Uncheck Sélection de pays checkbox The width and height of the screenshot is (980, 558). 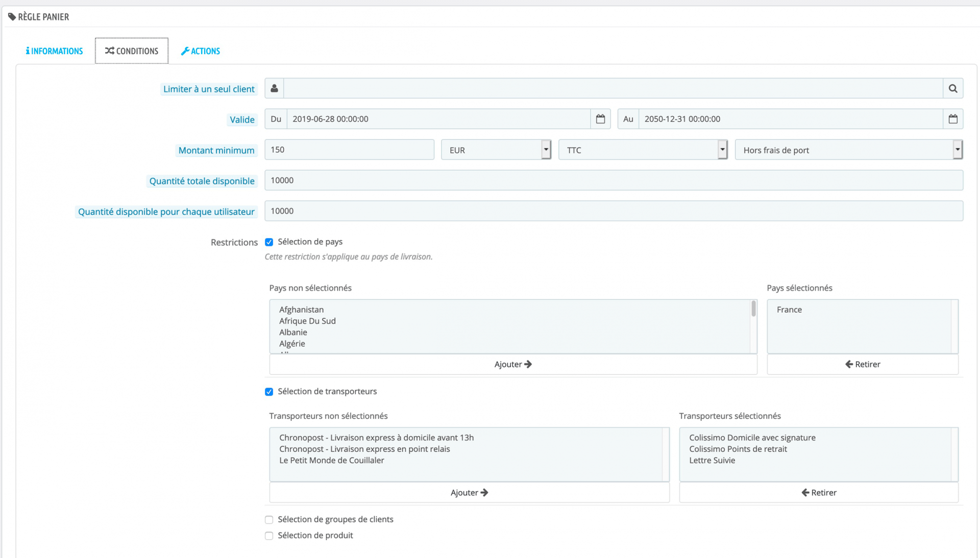(269, 242)
